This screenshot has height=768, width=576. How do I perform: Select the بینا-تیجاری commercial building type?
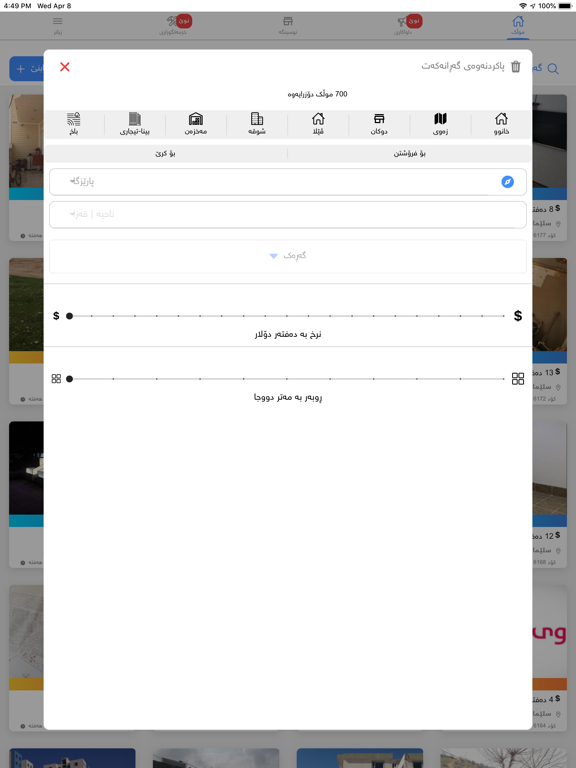[x=135, y=123]
